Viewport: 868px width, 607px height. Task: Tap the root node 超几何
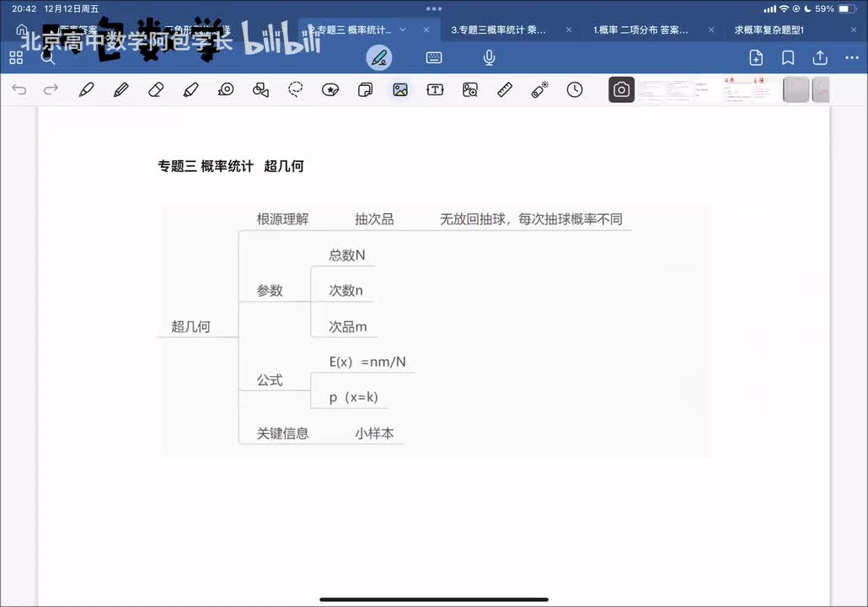point(191,327)
